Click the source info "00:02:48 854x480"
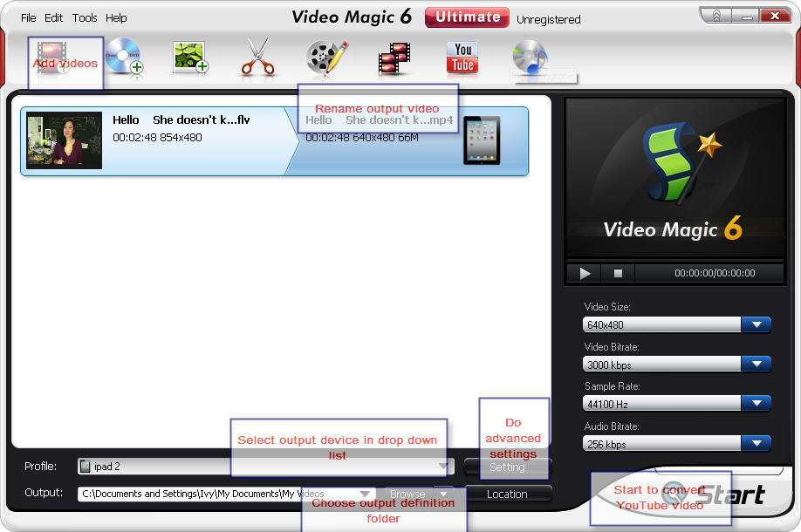801x532 pixels. point(157,137)
